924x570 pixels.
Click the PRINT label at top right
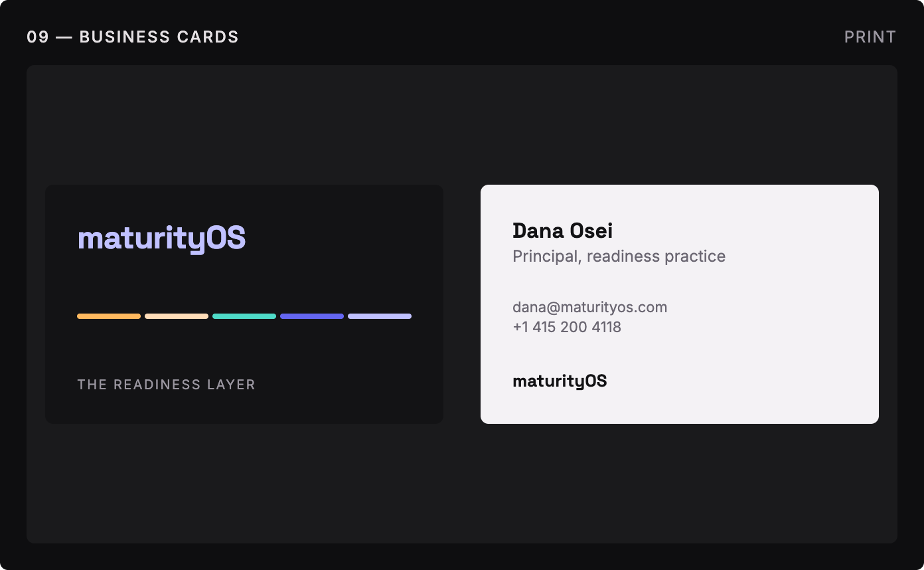(x=870, y=37)
